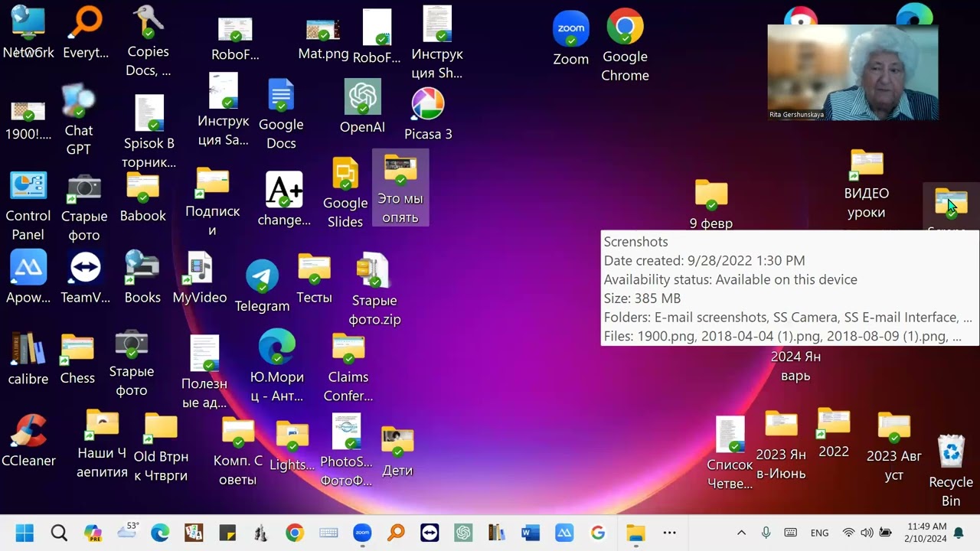
Task: Open the Wi-Fi network tray icon
Action: (848, 533)
